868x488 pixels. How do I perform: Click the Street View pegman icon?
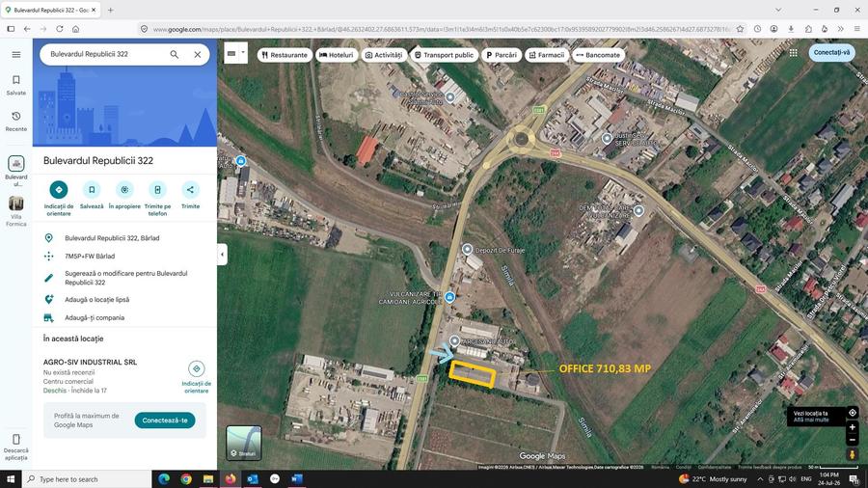pyautogui.click(x=853, y=454)
